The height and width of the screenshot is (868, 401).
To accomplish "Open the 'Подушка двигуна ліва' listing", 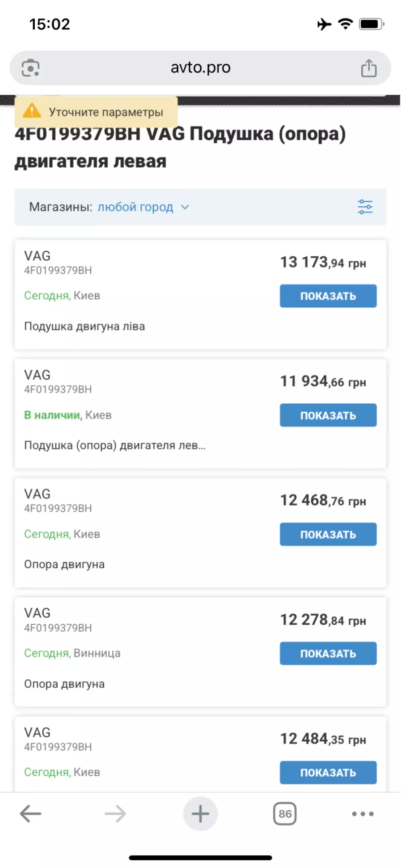I will 84,326.
